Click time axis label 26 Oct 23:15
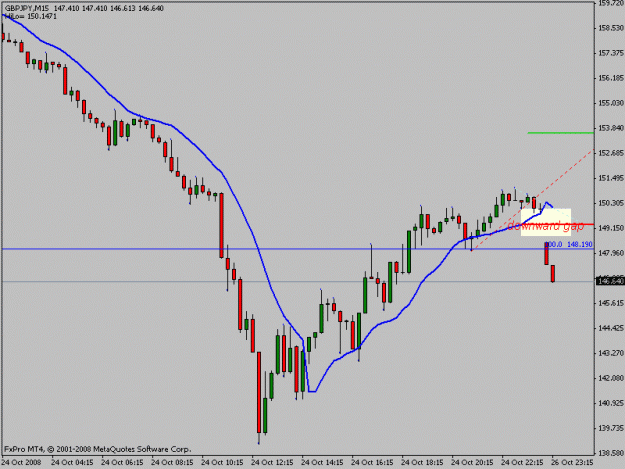The width and height of the screenshot is (625, 469). 572,463
